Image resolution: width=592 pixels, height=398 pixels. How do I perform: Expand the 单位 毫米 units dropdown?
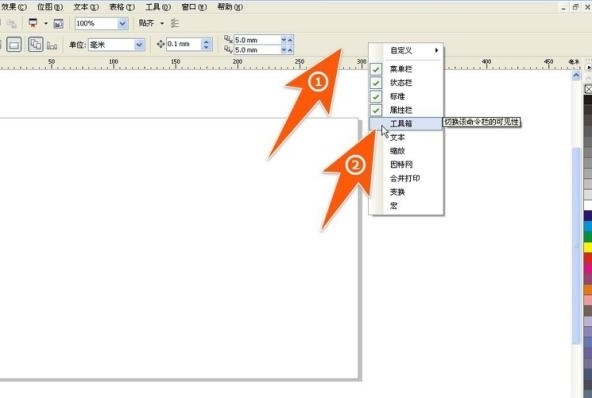tap(139, 45)
